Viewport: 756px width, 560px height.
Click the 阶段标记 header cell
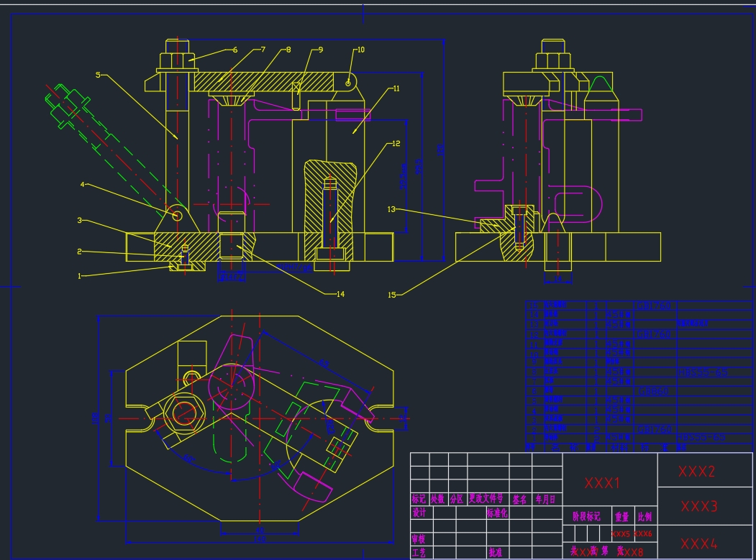pyautogui.click(x=586, y=517)
